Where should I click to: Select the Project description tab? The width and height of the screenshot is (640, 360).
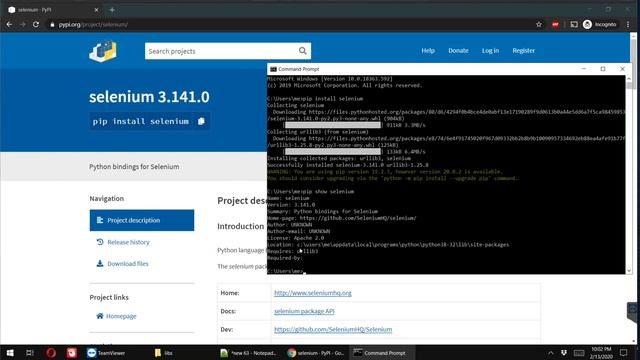pos(142,220)
